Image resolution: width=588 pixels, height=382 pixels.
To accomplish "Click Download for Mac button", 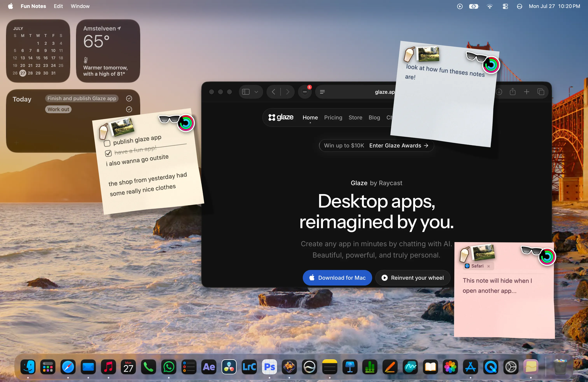I will coord(337,278).
